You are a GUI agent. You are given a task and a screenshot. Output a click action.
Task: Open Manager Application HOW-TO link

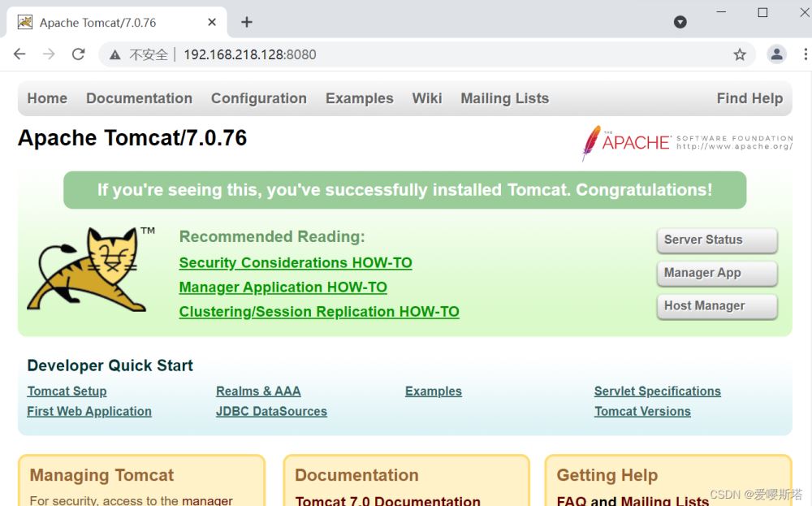click(283, 288)
